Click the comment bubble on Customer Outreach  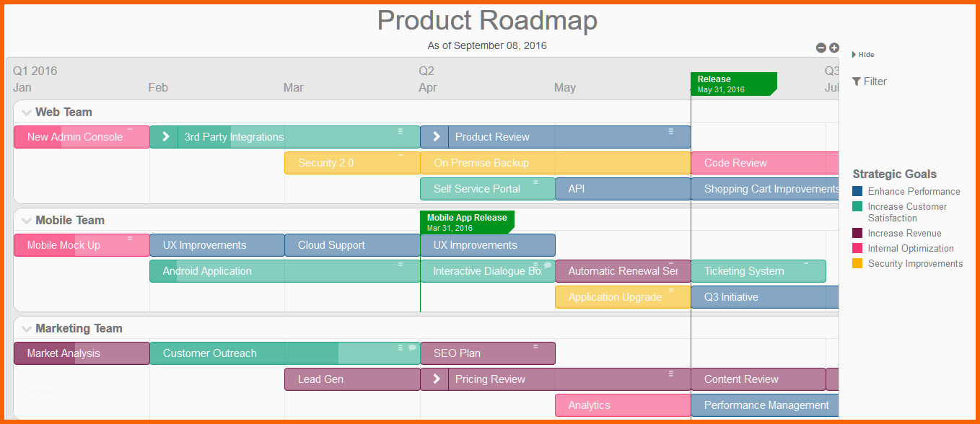412,348
